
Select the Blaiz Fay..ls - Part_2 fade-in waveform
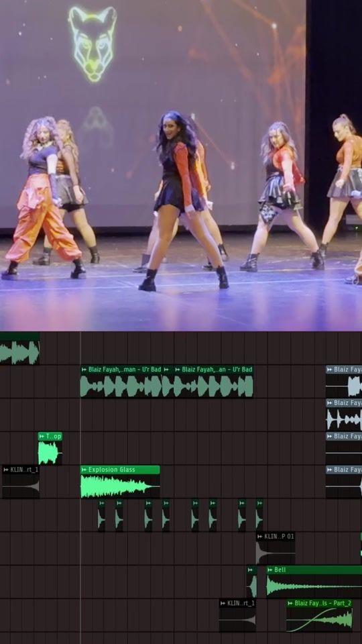(319, 619)
